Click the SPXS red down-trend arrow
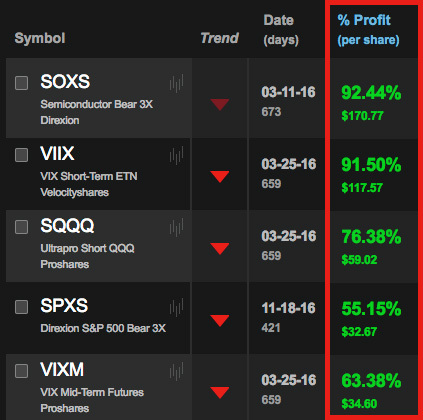This screenshot has width=423, height=420. [x=220, y=320]
